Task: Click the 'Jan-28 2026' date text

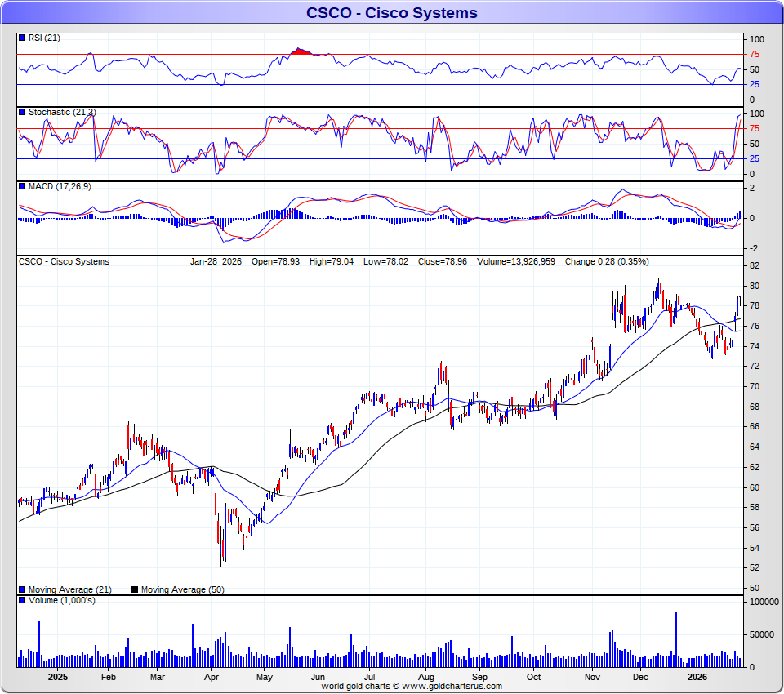Action: click(x=216, y=261)
